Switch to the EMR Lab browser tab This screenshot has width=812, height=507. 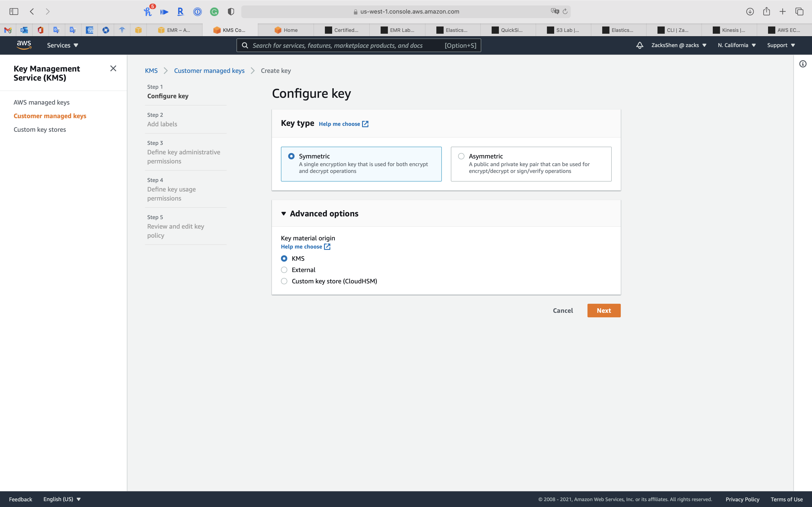[x=398, y=30]
